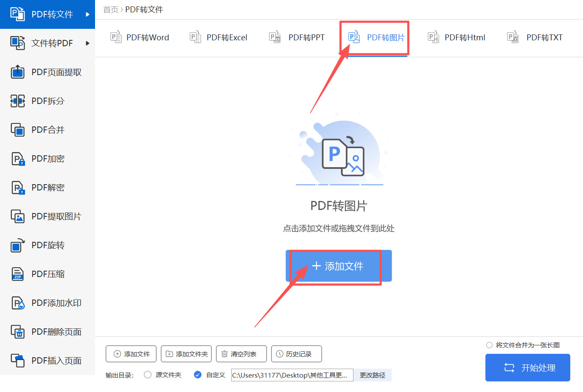Viewport: 583px width, 392px height.
Task: Select the PDF插入页面 icon
Action: click(17, 361)
